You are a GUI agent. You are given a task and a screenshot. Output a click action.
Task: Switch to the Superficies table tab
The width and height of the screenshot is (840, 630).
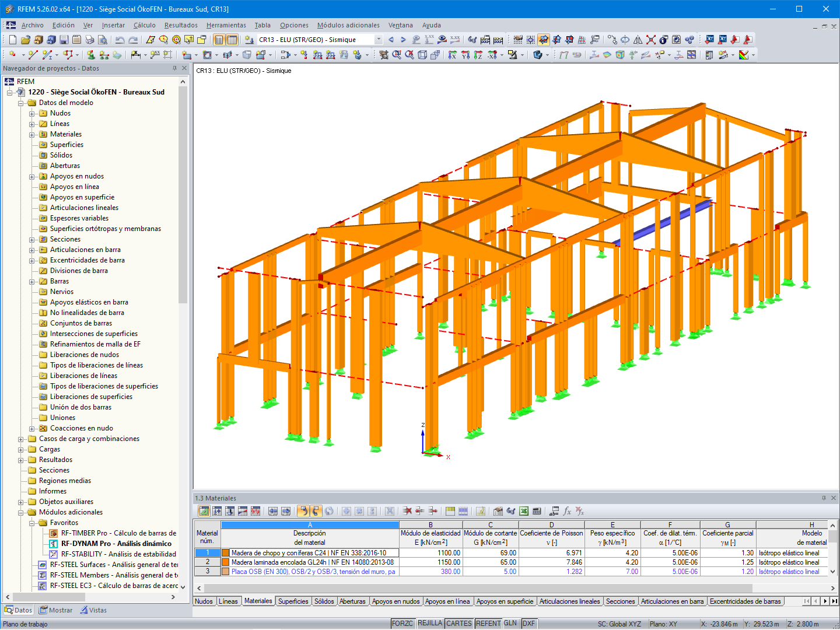[293, 601]
